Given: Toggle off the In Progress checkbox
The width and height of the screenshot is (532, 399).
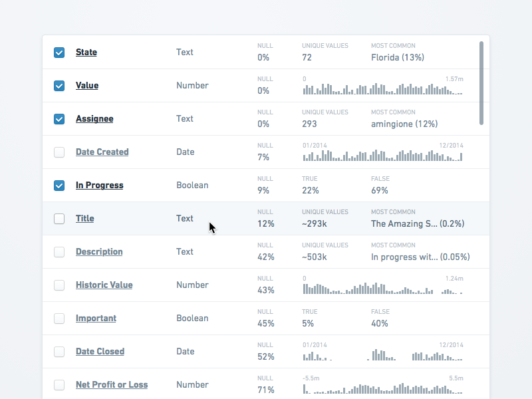Looking at the screenshot, I should pos(59,186).
